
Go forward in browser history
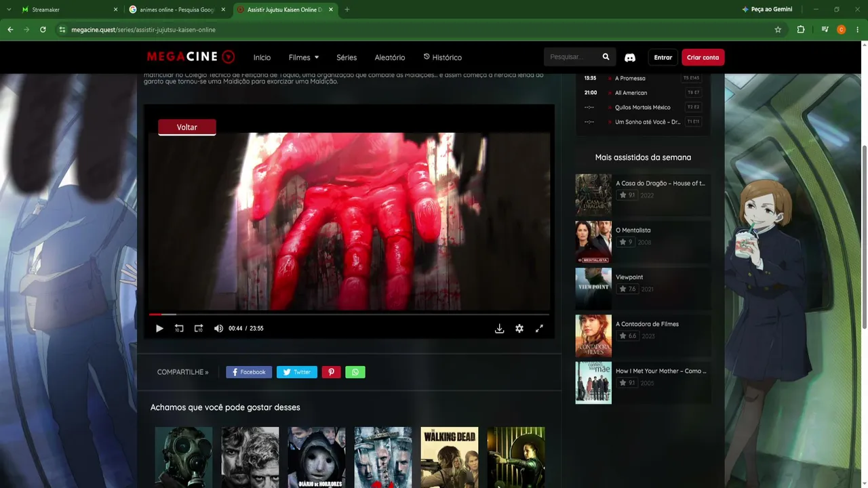point(26,30)
